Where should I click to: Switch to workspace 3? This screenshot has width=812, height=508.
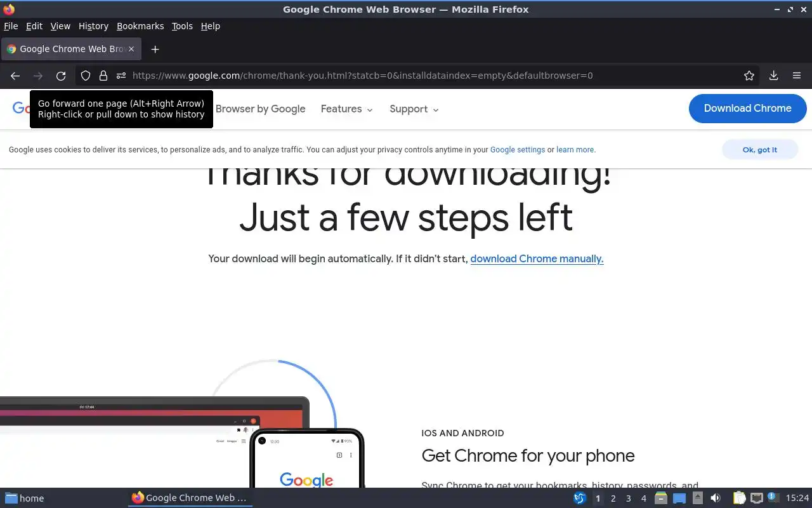(x=629, y=498)
